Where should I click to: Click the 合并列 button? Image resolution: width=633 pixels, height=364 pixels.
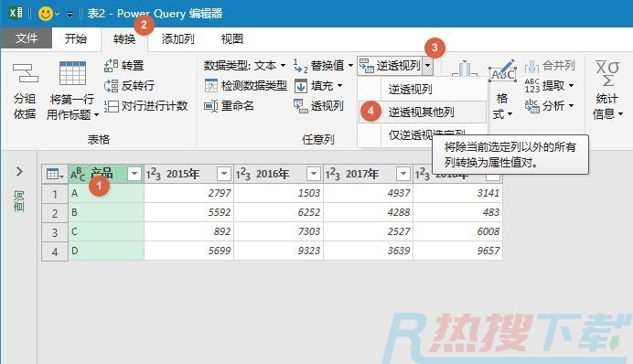550,65
